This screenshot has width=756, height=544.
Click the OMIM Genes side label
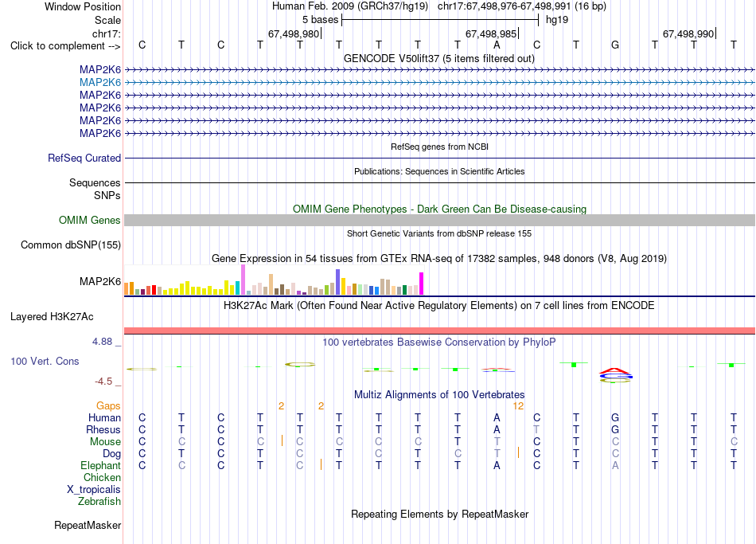click(x=89, y=220)
